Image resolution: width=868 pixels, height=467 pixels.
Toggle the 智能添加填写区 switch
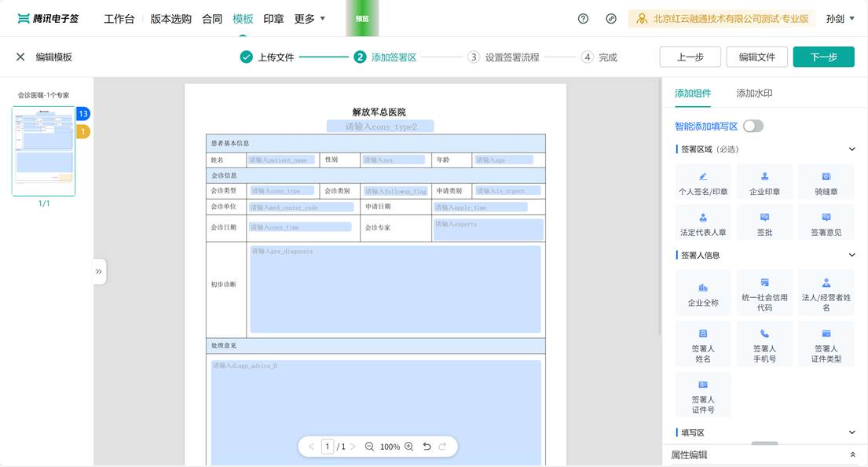click(753, 126)
